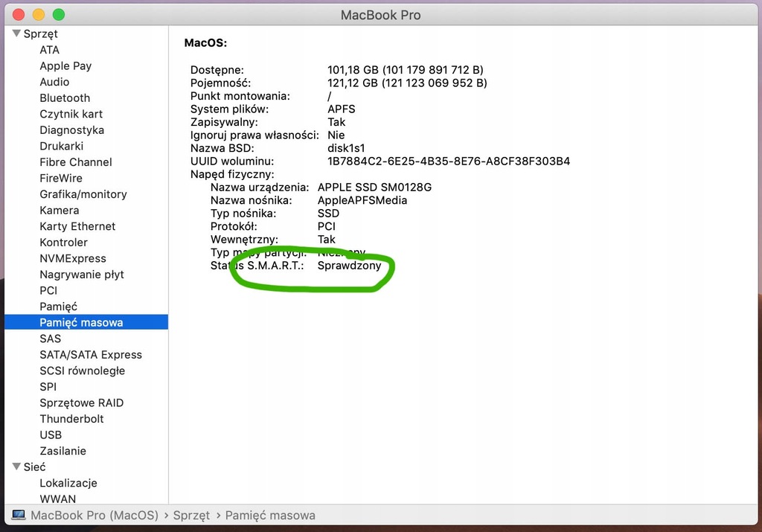Select SATA/SATA Express item
This screenshot has height=532, width=762.
point(91,354)
